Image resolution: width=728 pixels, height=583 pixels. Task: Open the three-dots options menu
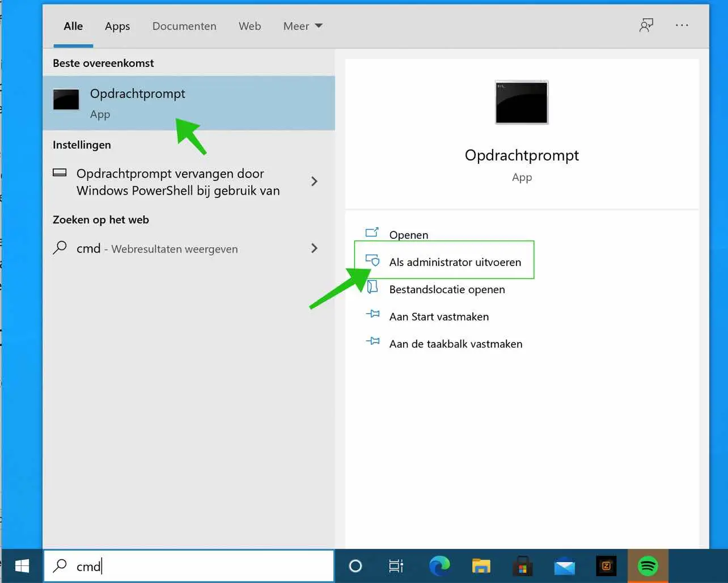(682, 25)
